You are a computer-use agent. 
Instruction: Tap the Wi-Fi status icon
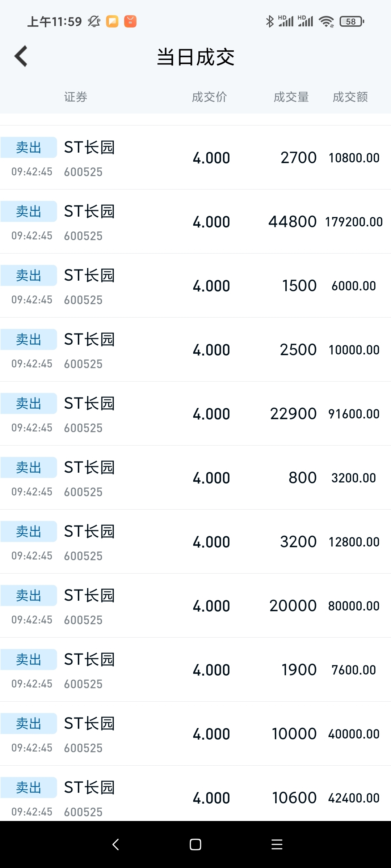pyautogui.click(x=326, y=22)
